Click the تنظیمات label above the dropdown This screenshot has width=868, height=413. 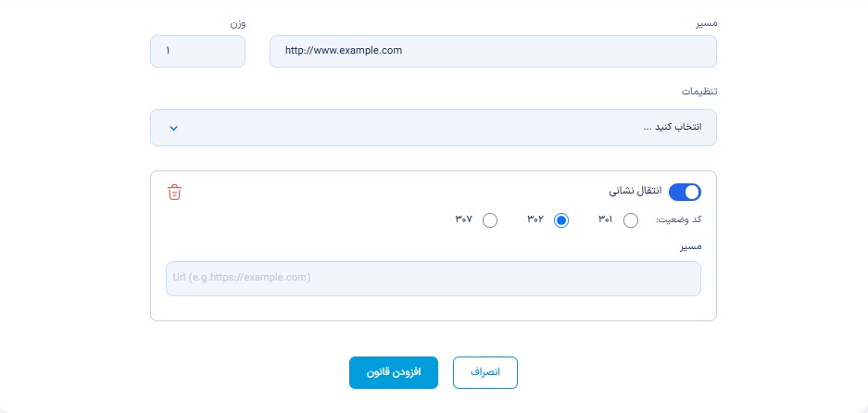[699, 92]
